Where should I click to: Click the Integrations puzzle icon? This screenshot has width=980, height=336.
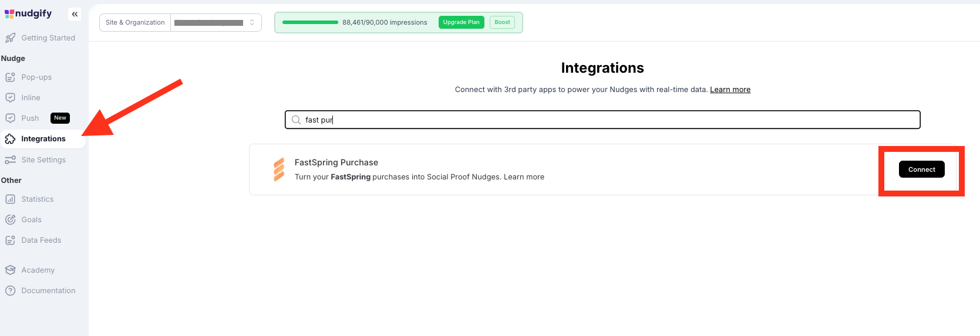10,139
